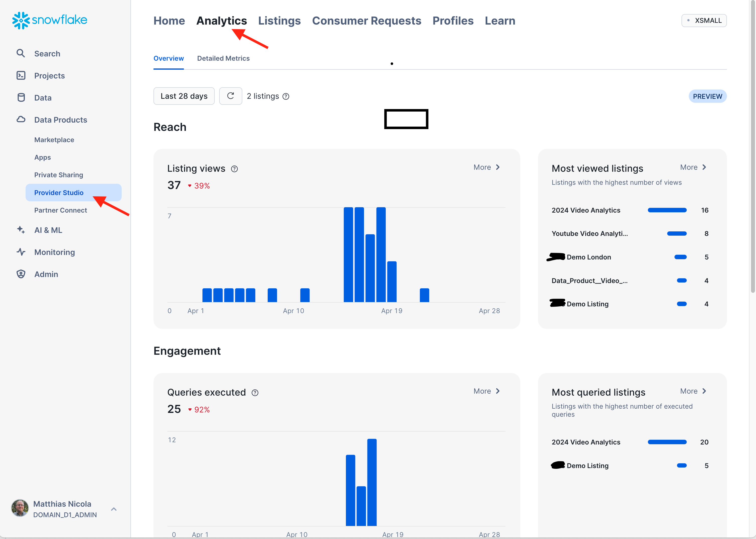Open the Last 28 days dropdown
The height and width of the screenshot is (539, 756).
(x=184, y=96)
